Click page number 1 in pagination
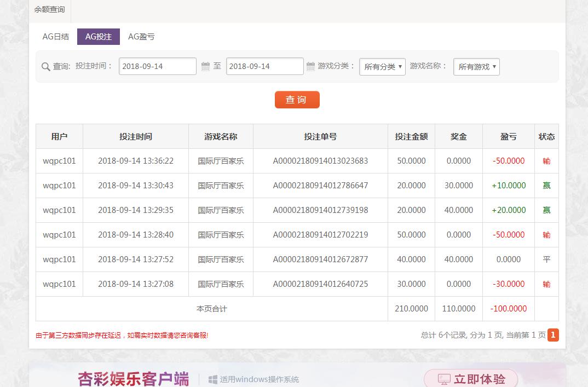 point(553,334)
